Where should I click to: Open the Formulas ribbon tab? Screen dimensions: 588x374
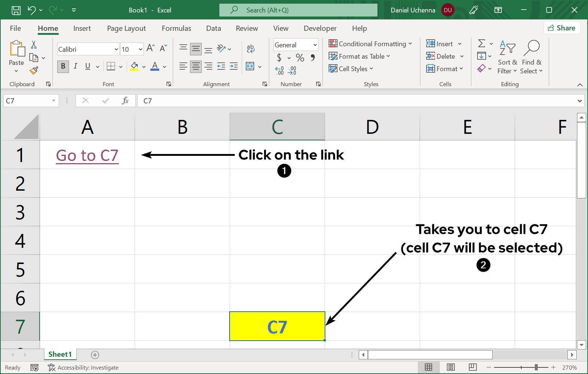pyautogui.click(x=176, y=28)
